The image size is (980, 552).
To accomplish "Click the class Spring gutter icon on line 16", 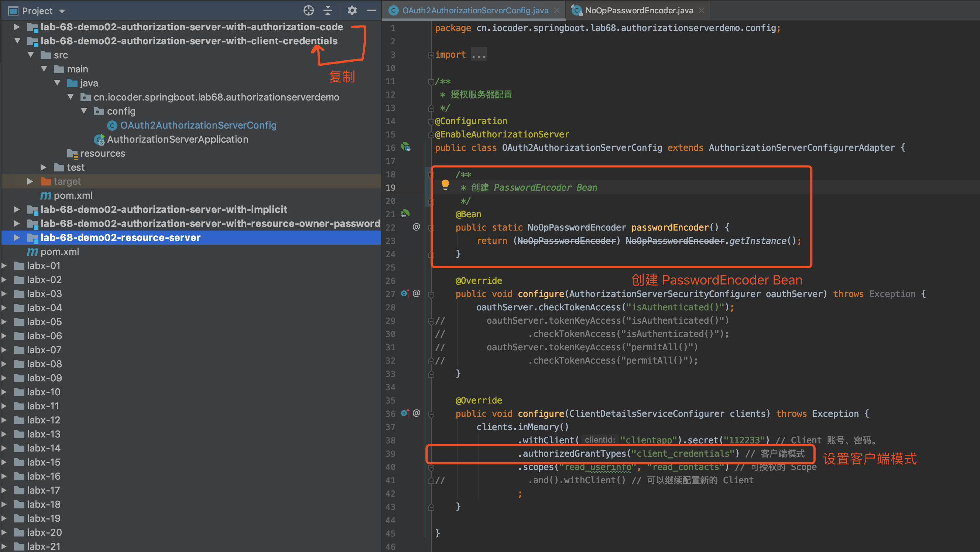I will pos(405,147).
